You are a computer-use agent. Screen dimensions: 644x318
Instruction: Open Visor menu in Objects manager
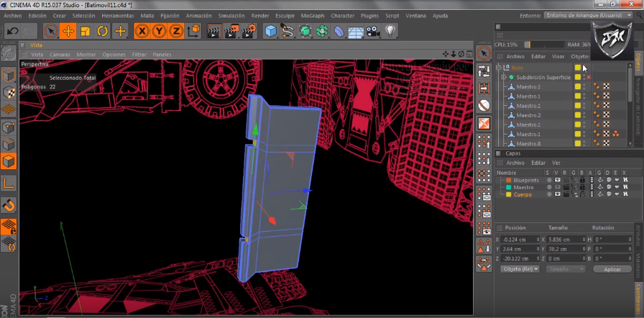(558, 56)
